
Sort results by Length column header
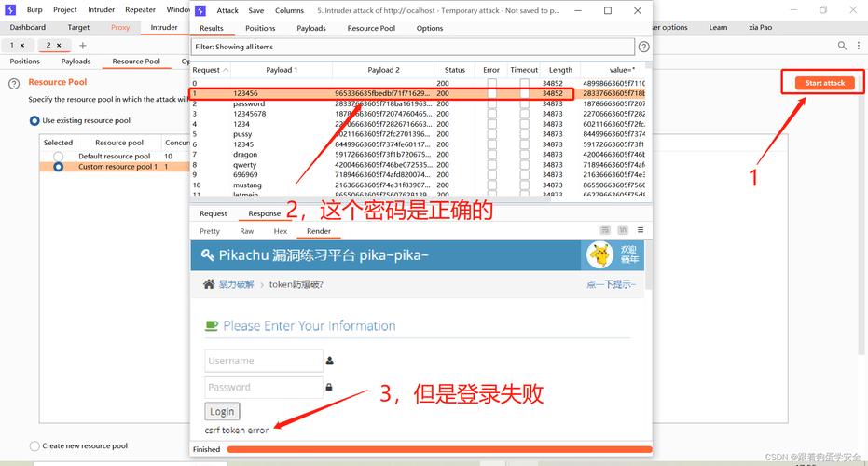[560, 70]
